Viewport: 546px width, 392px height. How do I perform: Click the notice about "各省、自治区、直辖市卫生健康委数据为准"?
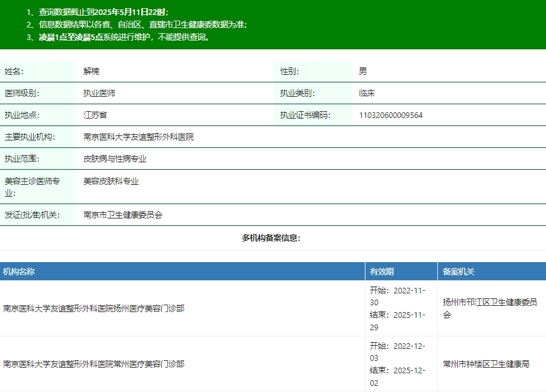143,25
